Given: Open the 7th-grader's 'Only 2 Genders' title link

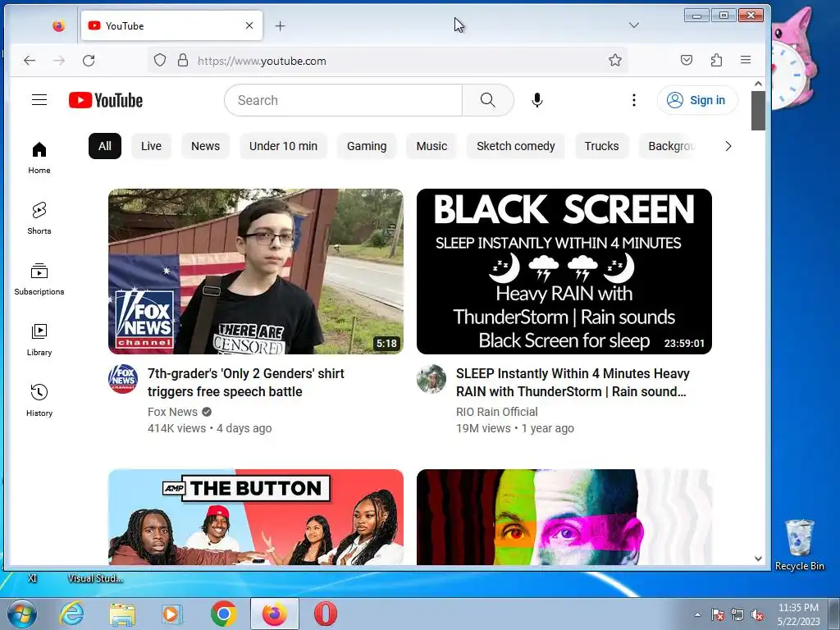Looking at the screenshot, I should tap(246, 382).
